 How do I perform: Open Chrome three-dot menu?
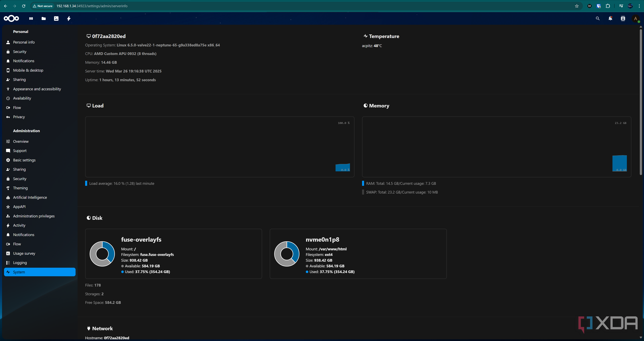[x=639, y=6]
